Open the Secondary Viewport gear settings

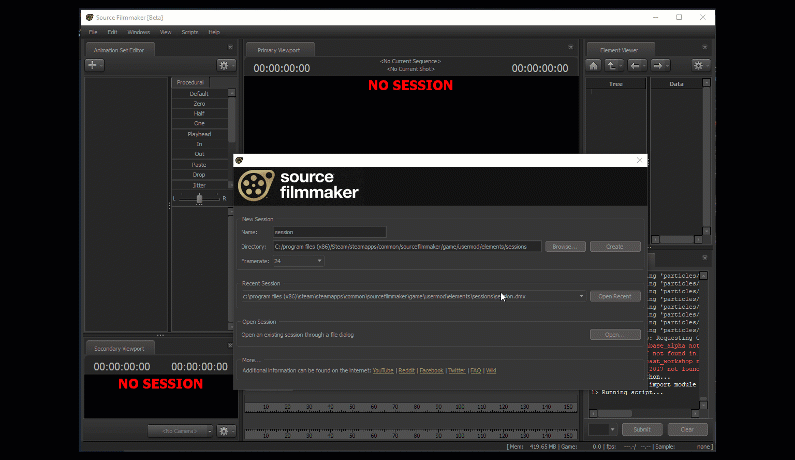click(x=226, y=431)
